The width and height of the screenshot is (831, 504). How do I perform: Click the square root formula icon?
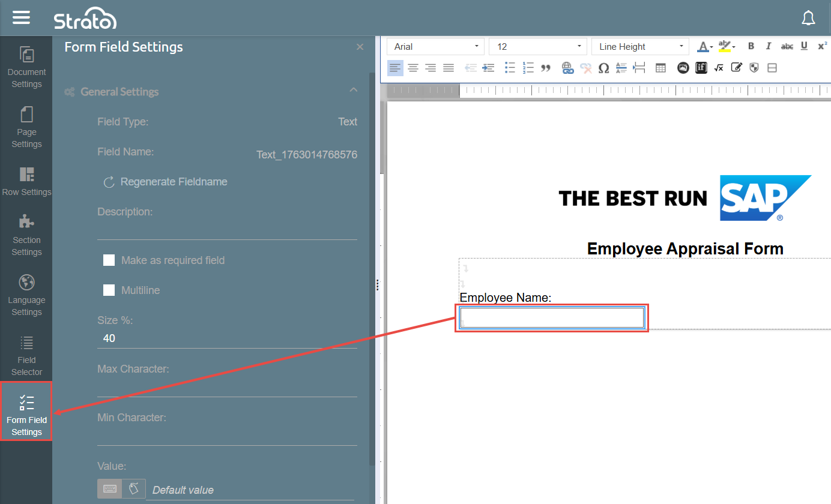click(719, 68)
